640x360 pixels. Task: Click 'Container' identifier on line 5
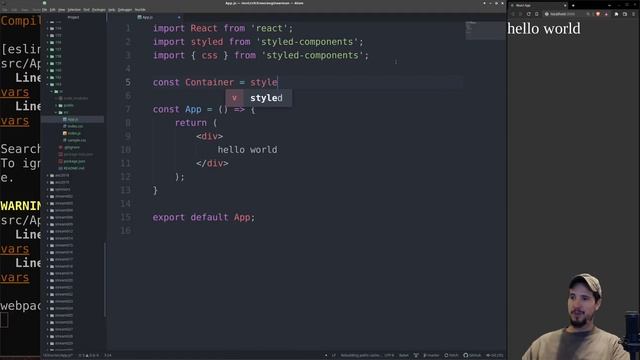(x=209, y=82)
